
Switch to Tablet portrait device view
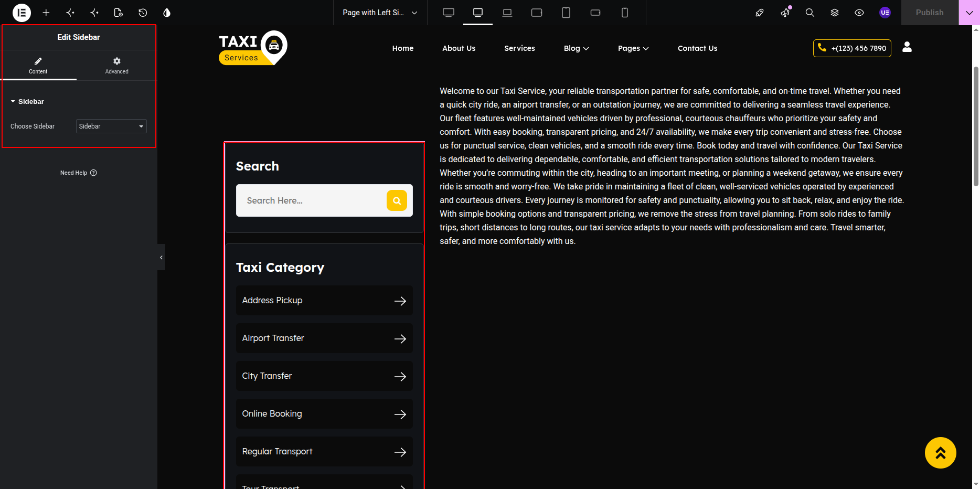point(566,13)
